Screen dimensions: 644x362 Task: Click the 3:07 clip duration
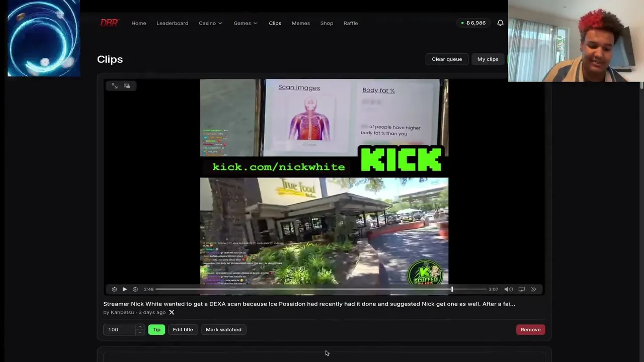coord(494,289)
